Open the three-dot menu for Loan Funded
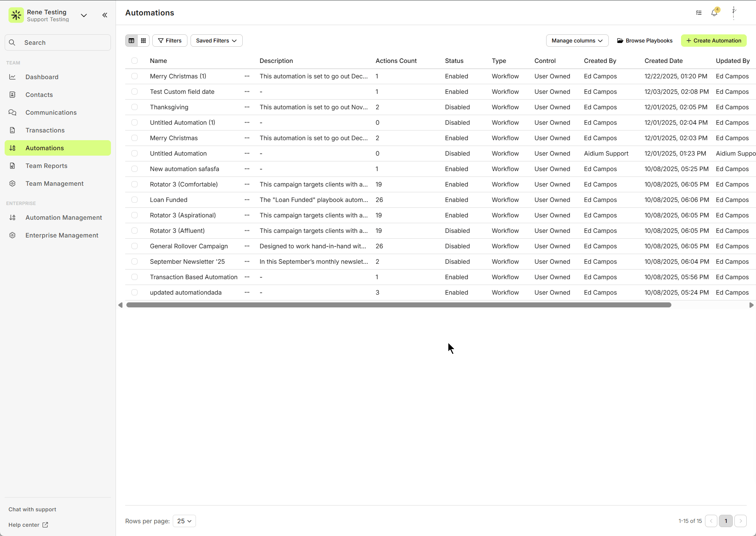756x536 pixels. [247, 200]
